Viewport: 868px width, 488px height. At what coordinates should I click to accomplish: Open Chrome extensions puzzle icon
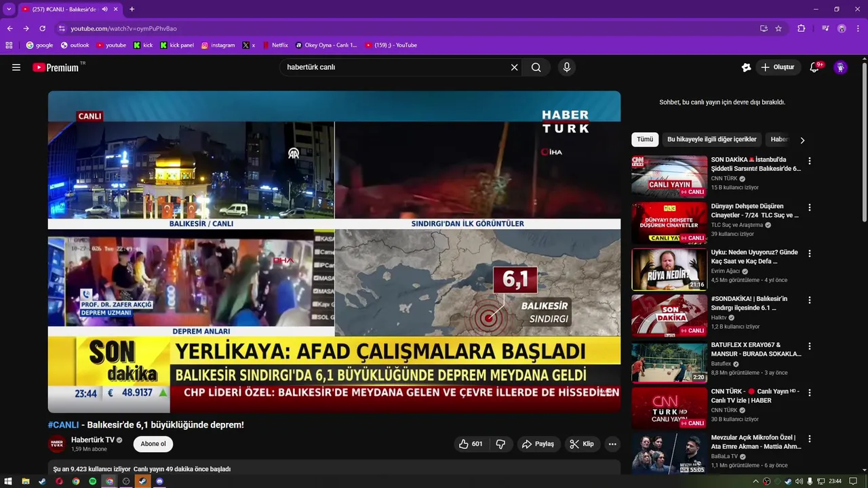802,28
